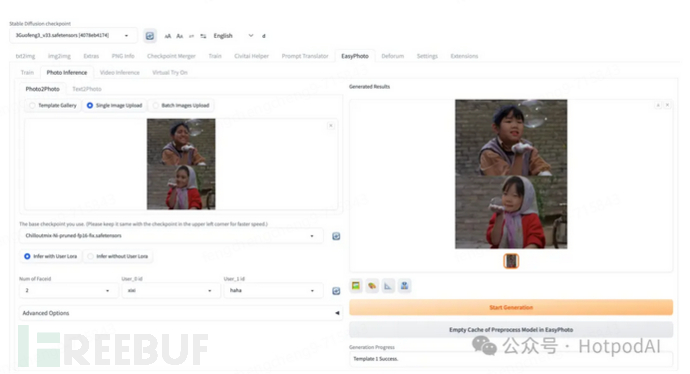Click Empty Cache of Preprocess Model button

[511, 330]
